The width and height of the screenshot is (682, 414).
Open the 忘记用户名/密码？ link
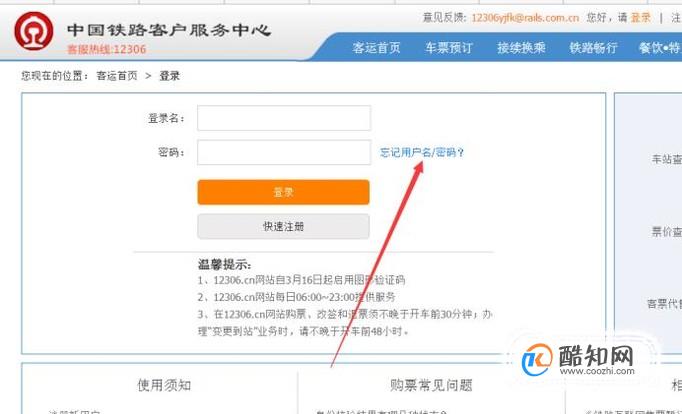pos(422,153)
